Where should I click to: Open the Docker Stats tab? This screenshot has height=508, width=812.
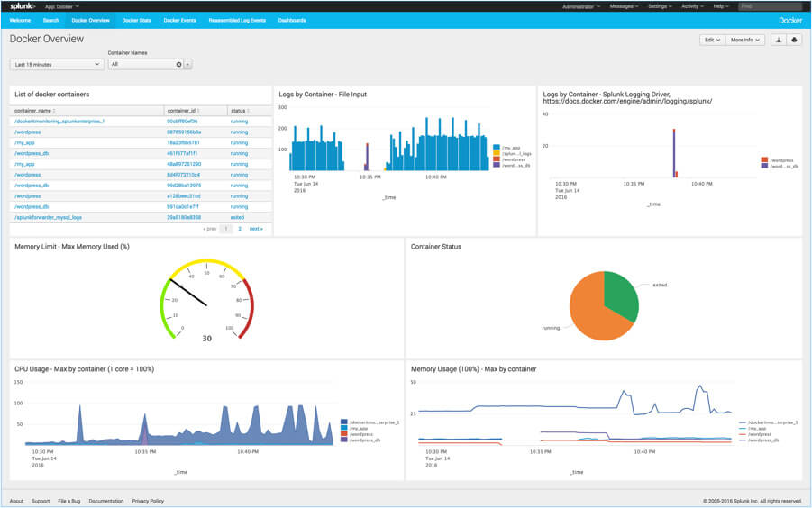tap(137, 20)
